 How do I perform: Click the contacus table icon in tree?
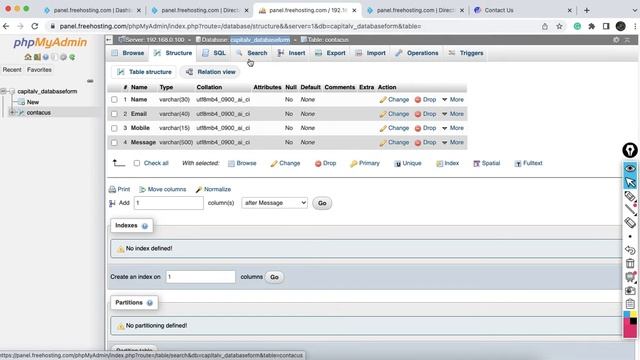click(x=22, y=113)
